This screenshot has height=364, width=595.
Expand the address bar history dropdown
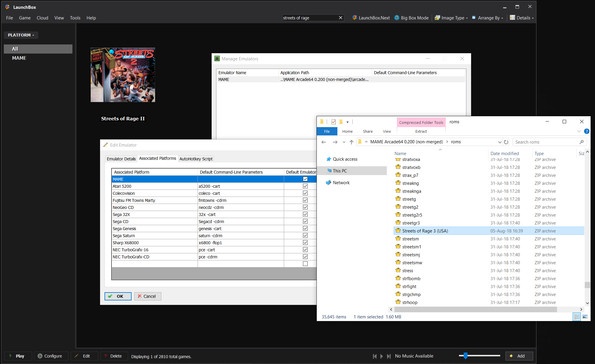click(x=500, y=142)
